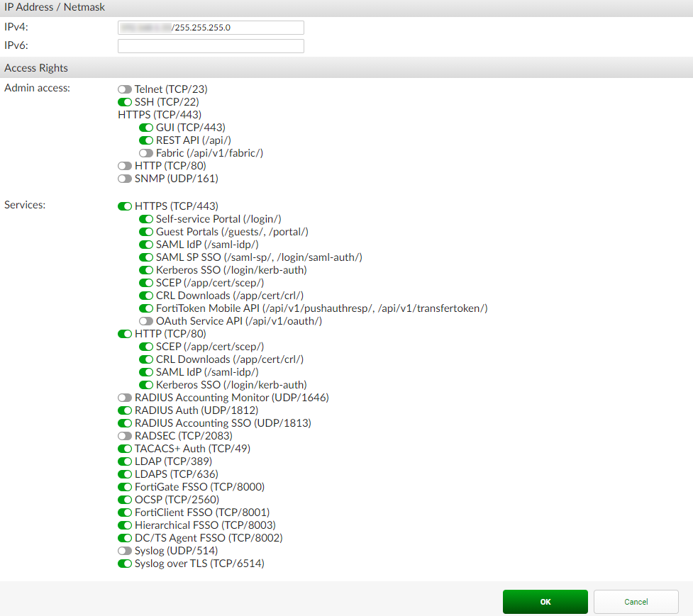Disable the Self-service Portal service
693x616 pixels.
146,218
